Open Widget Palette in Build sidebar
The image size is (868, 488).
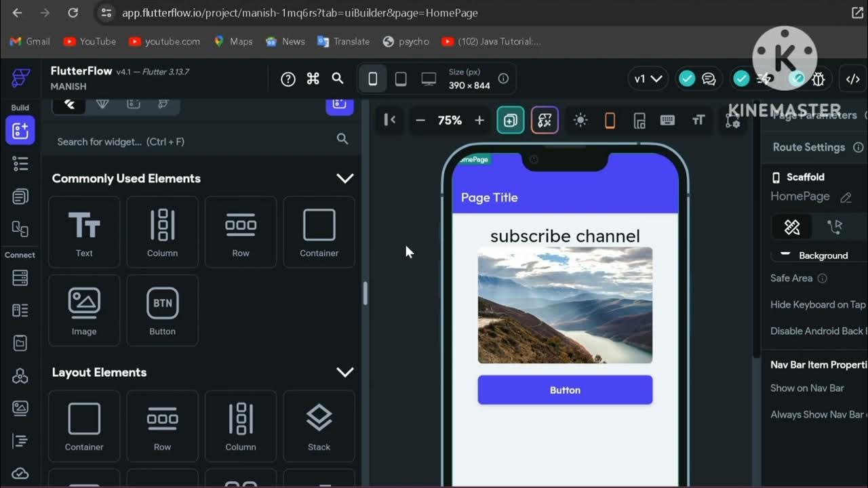point(20,131)
